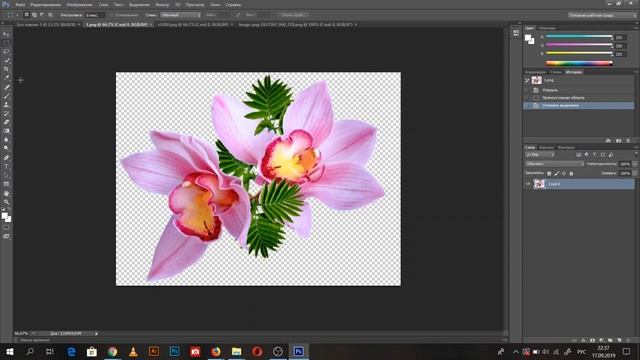
Task: Select the Healing Brush tool
Action: [6, 87]
